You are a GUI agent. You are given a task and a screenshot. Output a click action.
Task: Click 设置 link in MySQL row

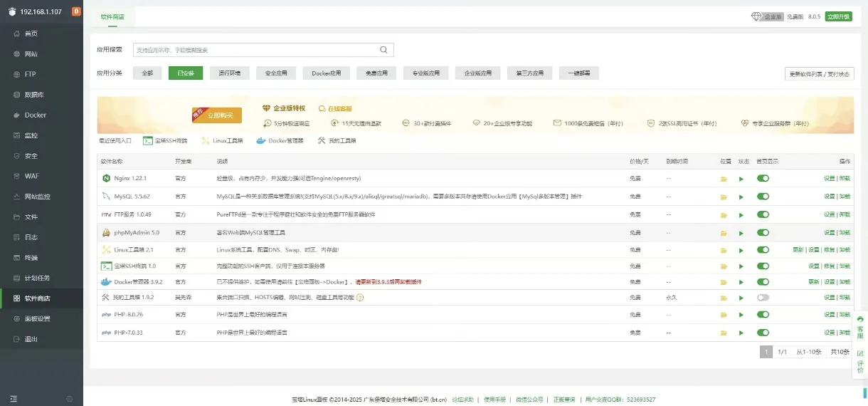829,197
